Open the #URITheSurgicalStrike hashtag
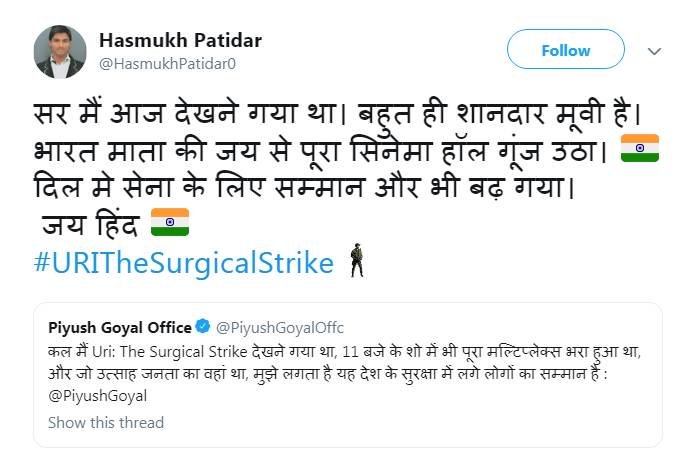 183,263
